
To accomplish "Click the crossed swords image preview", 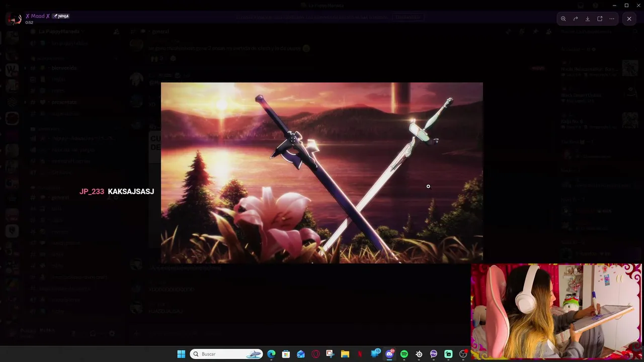I will point(322,172).
